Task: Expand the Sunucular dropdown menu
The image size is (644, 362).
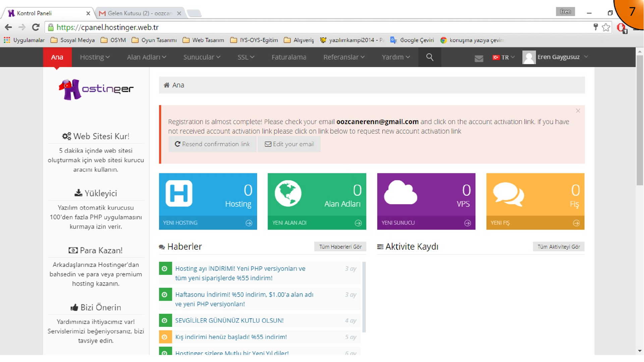Action: 202,57
